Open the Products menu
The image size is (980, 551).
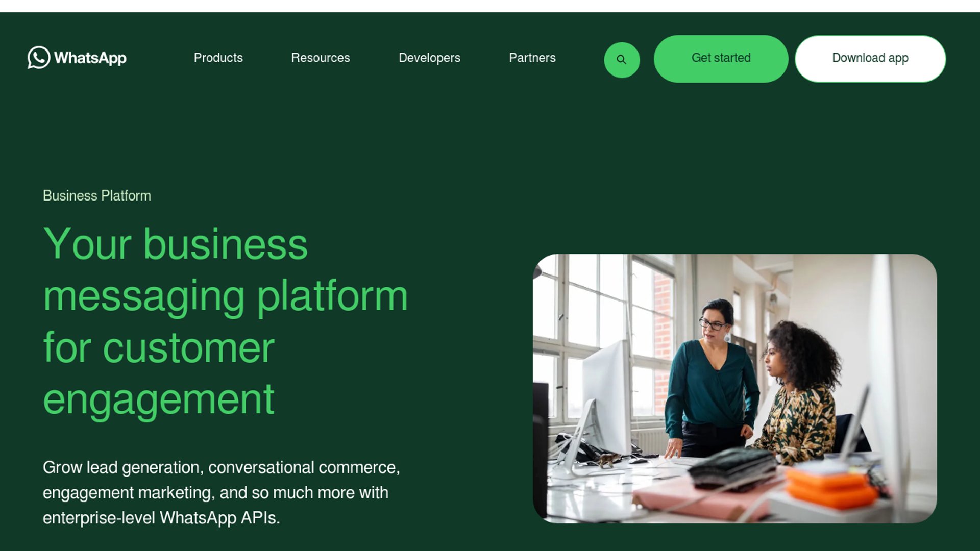click(218, 58)
